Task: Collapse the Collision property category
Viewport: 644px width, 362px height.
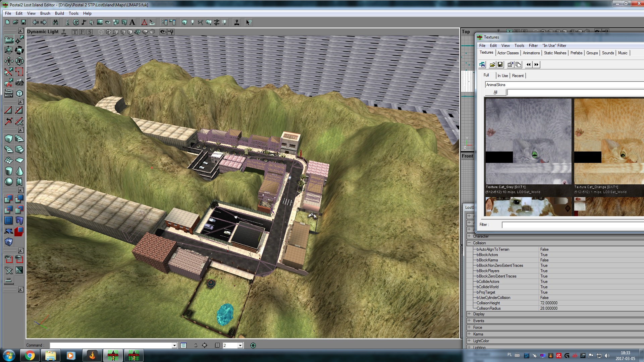Action: (469, 243)
